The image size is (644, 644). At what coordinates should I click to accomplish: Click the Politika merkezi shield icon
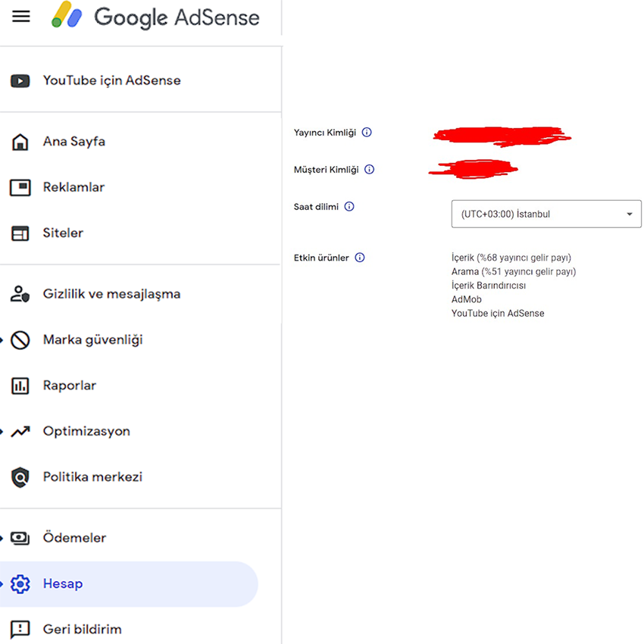[20, 477]
